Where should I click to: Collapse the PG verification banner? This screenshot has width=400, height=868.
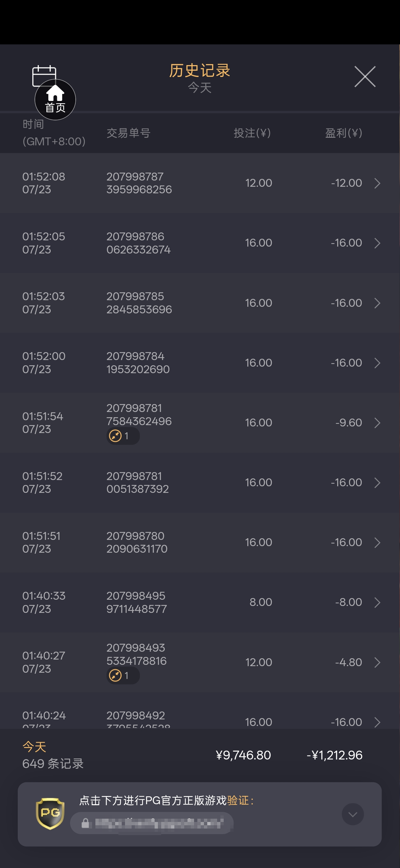(x=353, y=814)
